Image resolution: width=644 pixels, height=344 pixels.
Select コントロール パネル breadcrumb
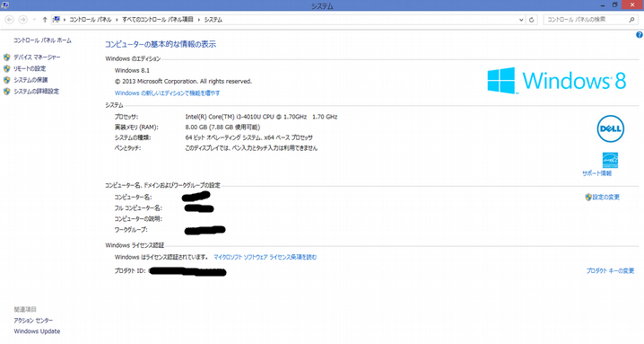click(x=90, y=20)
